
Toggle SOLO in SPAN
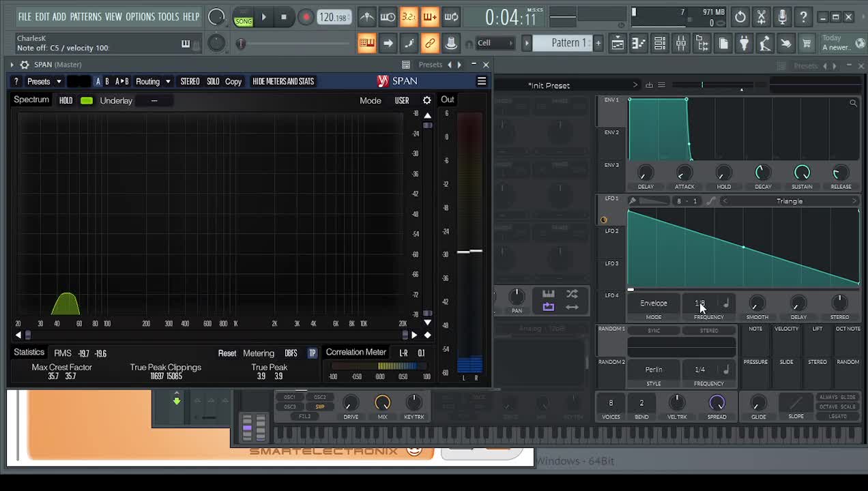[213, 81]
